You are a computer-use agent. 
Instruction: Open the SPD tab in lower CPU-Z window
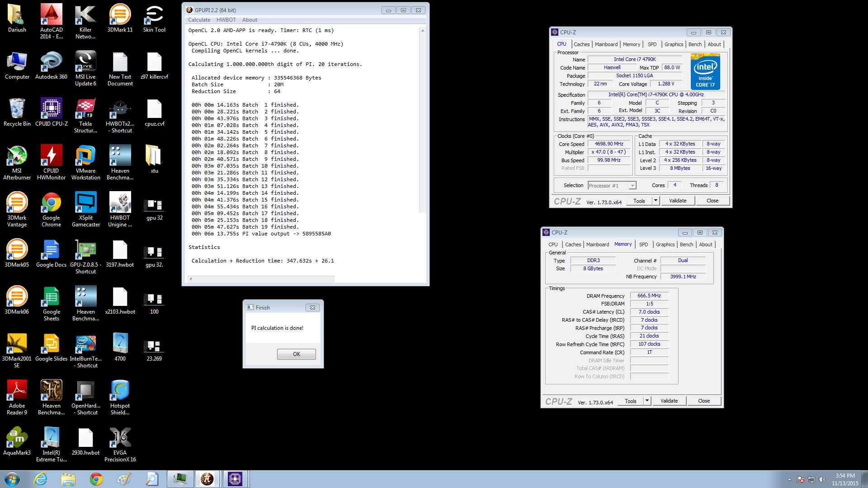[643, 244]
